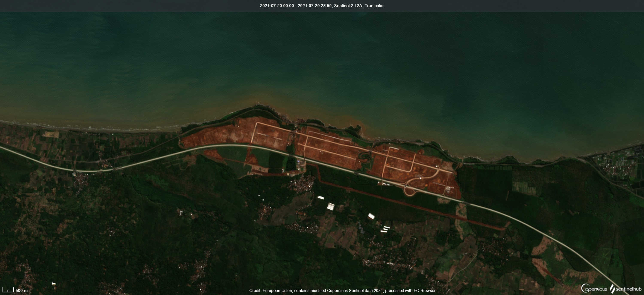Click the 500 m scale bar
The height and width of the screenshot is (295, 644).
[15, 290]
